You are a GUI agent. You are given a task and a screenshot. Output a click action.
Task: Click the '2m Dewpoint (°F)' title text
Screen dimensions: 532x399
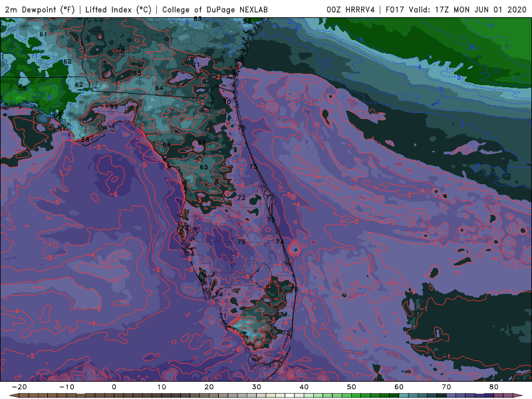pyautogui.click(x=40, y=9)
